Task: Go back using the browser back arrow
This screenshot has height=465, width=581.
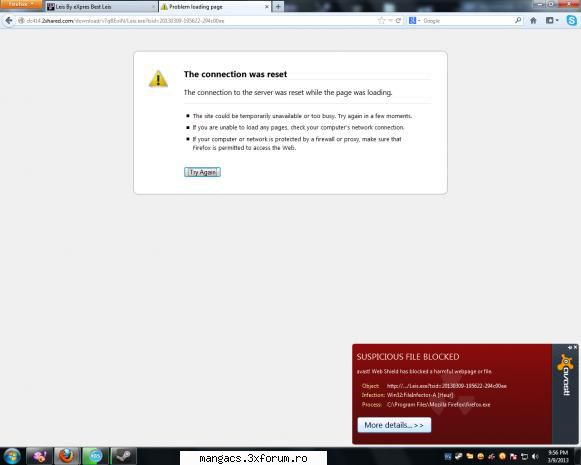Action: (9, 21)
